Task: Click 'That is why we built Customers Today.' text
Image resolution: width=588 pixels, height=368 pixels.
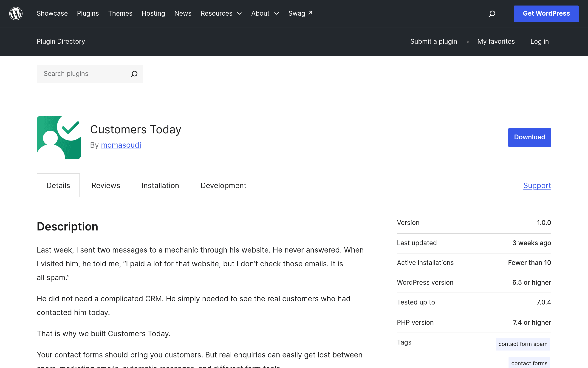Action: tap(104, 334)
